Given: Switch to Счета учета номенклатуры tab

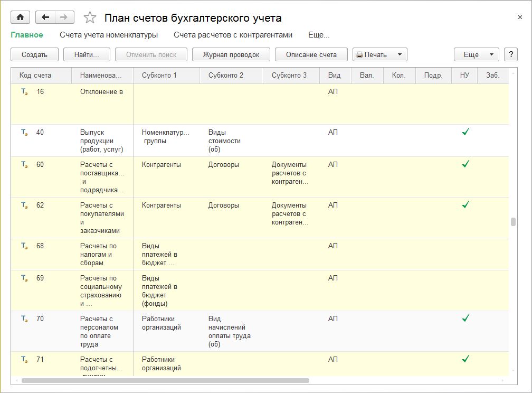Looking at the screenshot, I should point(109,35).
